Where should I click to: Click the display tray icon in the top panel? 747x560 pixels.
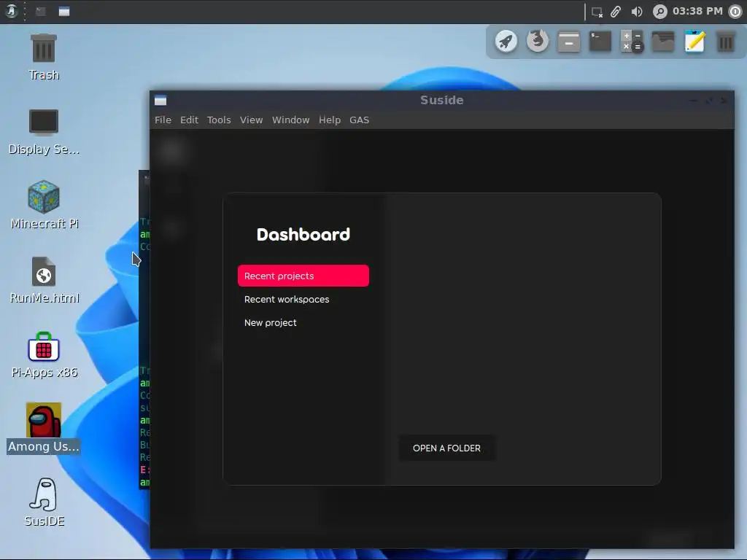click(x=597, y=12)
